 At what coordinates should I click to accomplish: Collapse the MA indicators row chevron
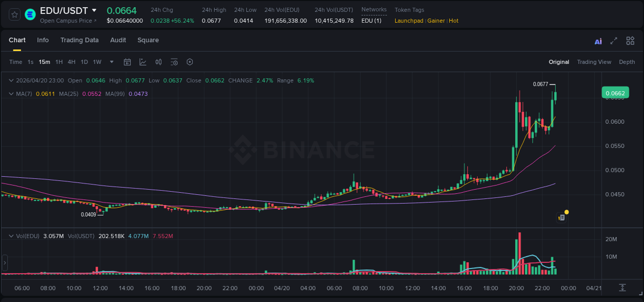[x=10, y=94]
